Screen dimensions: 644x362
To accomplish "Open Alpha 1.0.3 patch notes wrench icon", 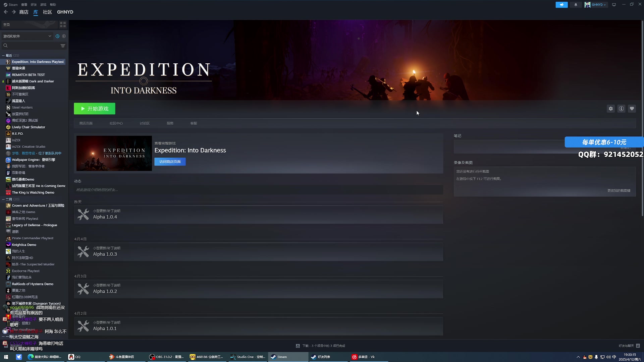I will 83,251.
